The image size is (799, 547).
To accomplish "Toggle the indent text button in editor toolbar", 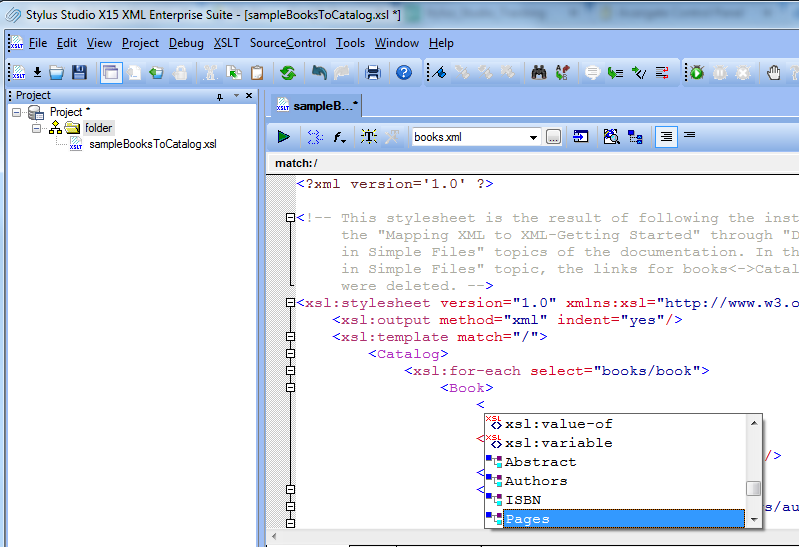I will pos(666,137).
